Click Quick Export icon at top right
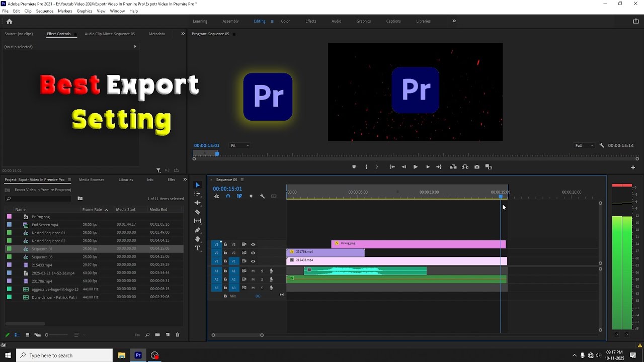 click(635, 21)
